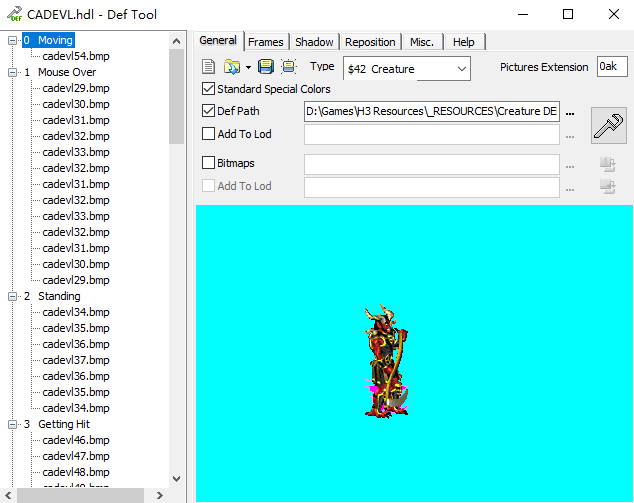634x503 pixels.
Task: Toggle Standard Special Colors checkbox
Action: 208,89
